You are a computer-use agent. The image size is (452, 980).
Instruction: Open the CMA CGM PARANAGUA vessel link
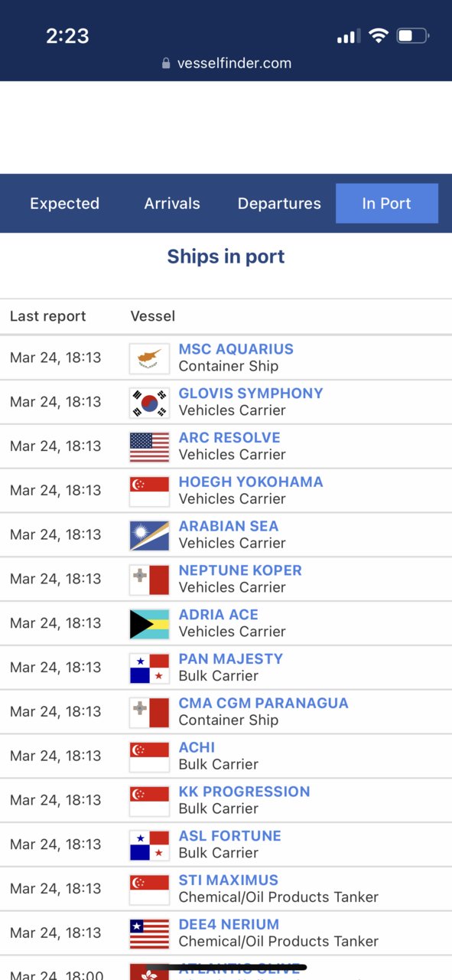click(x=263, y=703)
